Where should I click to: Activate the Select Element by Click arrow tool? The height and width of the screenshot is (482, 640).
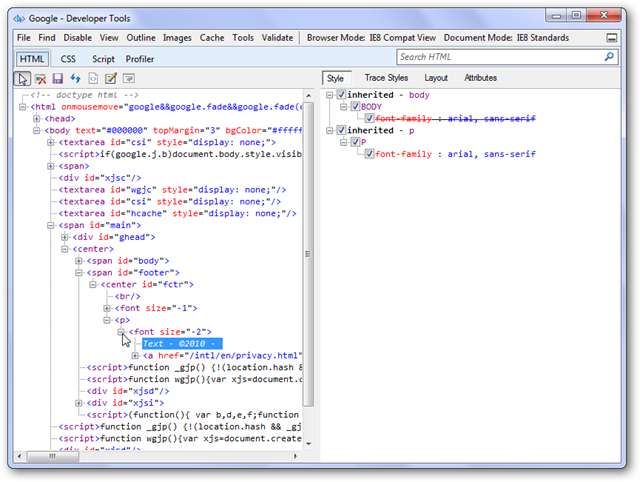coord(23,78)
